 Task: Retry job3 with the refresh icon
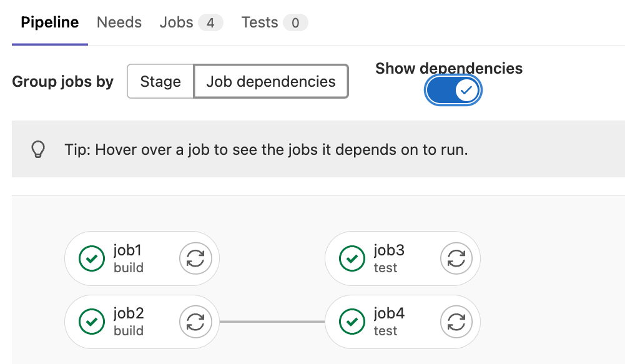pos(456,258)
